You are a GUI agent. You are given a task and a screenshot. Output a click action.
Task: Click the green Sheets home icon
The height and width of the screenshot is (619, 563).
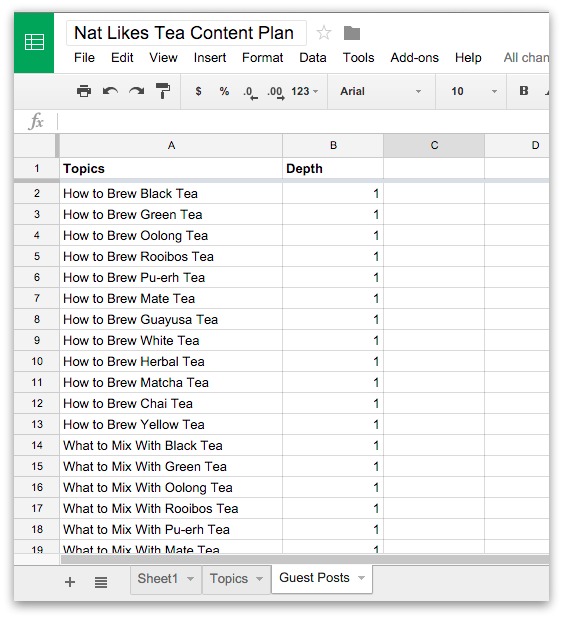pos(34,42)
